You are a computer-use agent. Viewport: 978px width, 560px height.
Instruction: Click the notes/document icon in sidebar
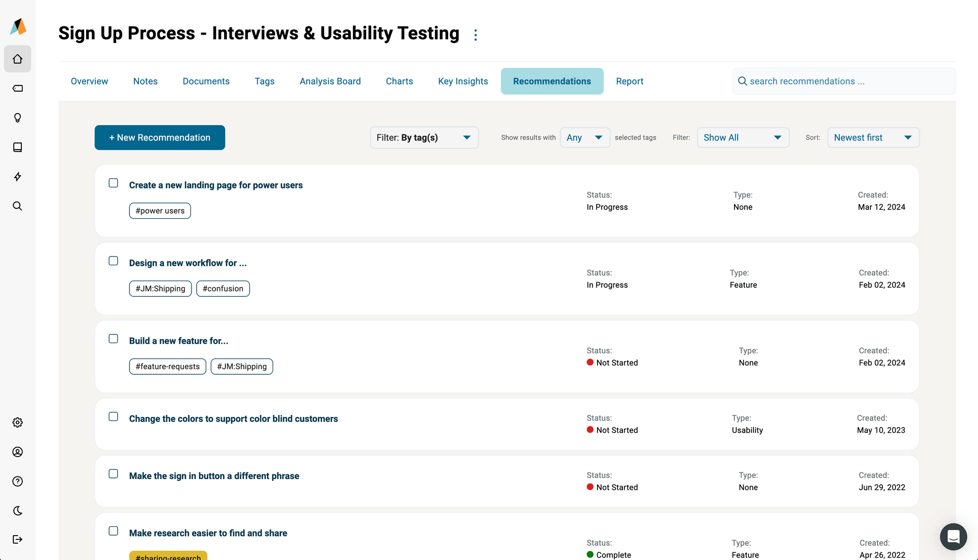point(18,147)
